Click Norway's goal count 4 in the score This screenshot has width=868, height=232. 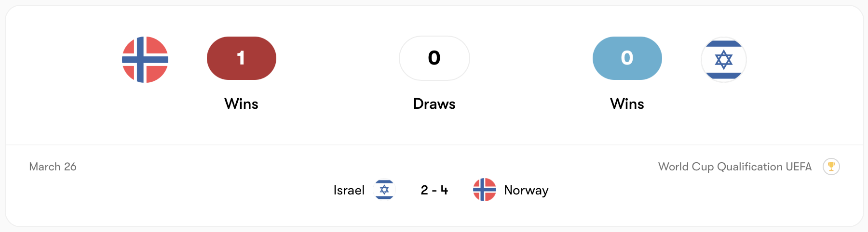tap(444, 190)
